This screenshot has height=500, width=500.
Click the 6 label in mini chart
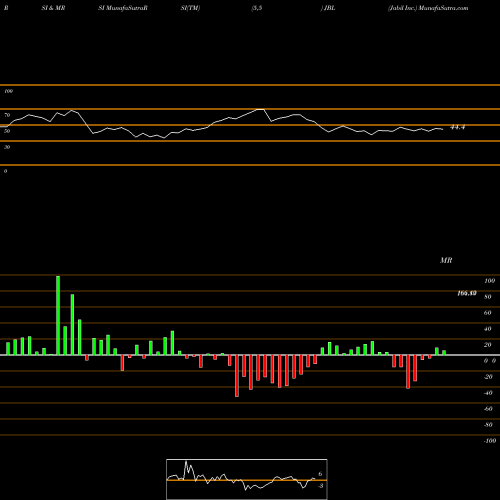coord(320,474)
